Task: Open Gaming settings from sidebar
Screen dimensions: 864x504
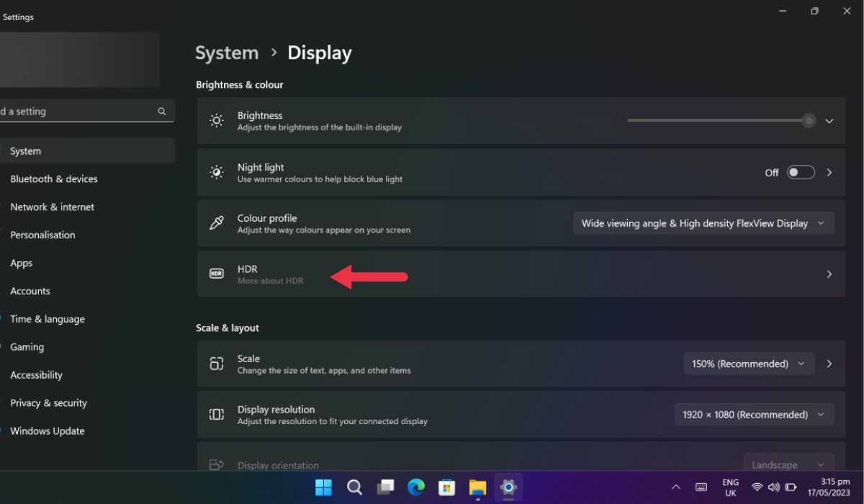Action: click(27, 346)
